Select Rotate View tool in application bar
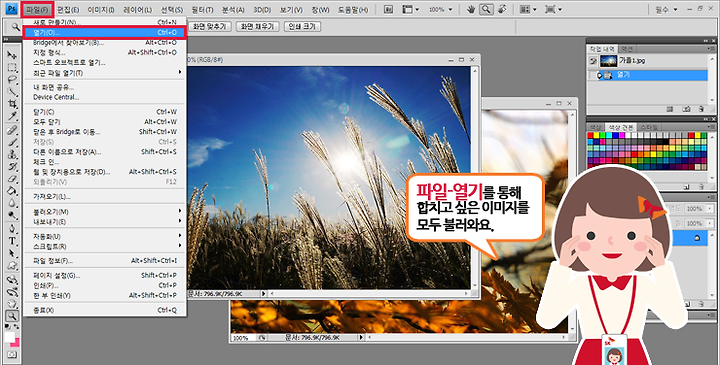This screenshot has width=720, height=365. pos(502,9)
